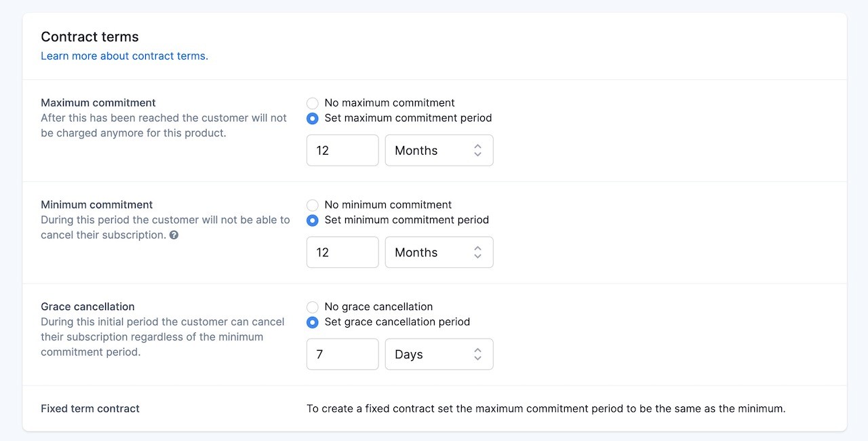The image size is (868, 441).
Task: Click the Set minimum commitment period label
Action: (406, 220)
